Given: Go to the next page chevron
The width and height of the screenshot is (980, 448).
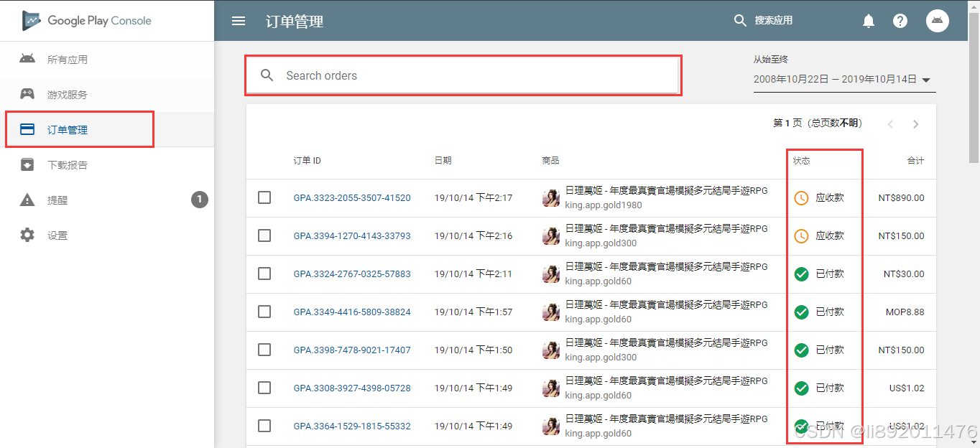Looking at the screenshot, I should pyautogui.click(x=916, y=124).
